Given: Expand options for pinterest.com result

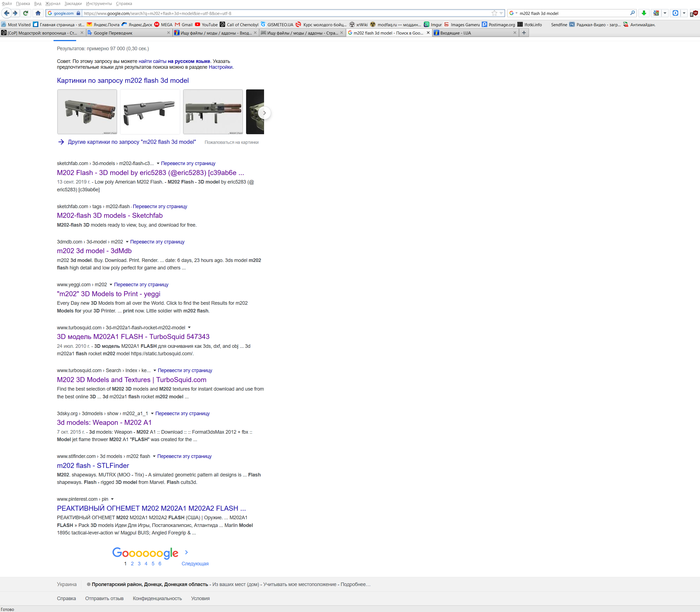Looking at the screenshot, I should [112, 499].
